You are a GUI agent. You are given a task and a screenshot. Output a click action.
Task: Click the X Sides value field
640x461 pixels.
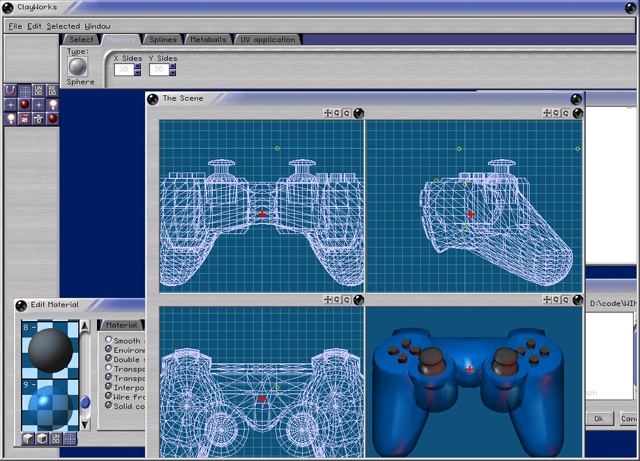[124, 69]
